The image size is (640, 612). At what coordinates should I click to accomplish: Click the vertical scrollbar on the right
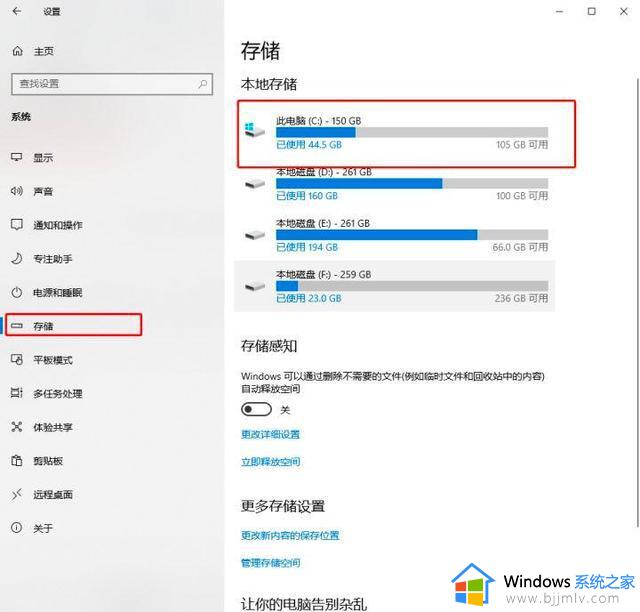[637, 302]
